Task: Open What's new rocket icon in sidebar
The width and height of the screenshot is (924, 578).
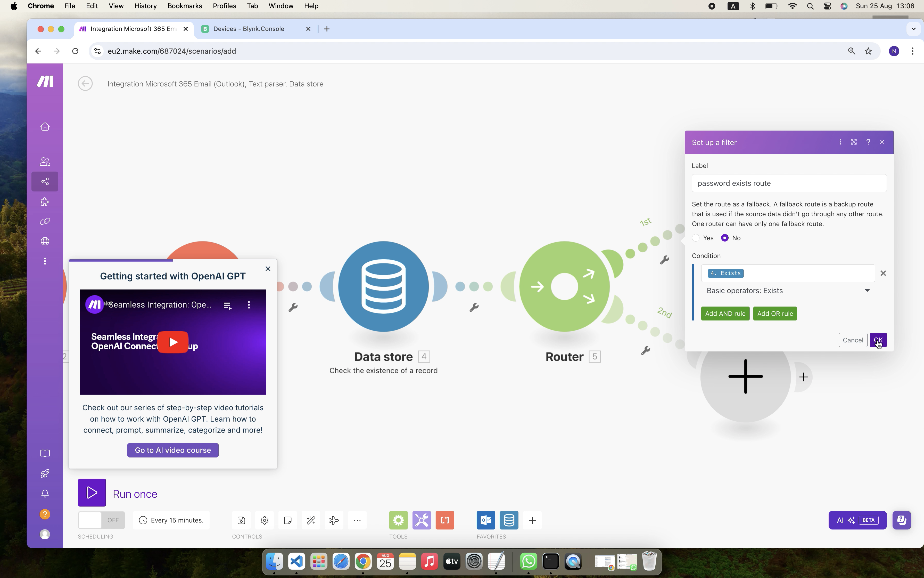Action: [45, 473]
